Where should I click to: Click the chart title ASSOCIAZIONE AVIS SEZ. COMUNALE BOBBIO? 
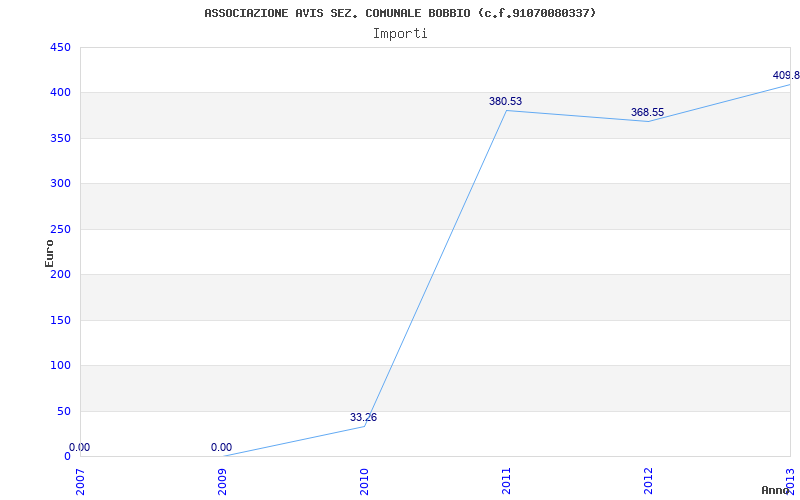[400, 13]
